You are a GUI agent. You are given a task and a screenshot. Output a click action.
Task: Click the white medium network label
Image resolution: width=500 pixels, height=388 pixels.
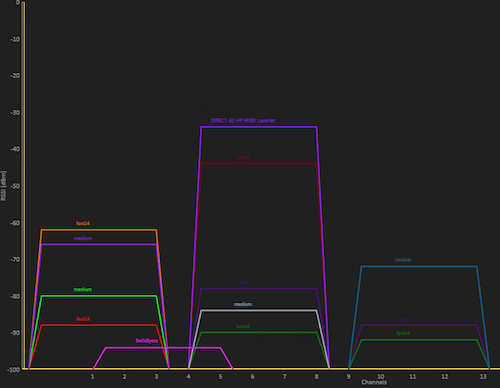(243, 304)
